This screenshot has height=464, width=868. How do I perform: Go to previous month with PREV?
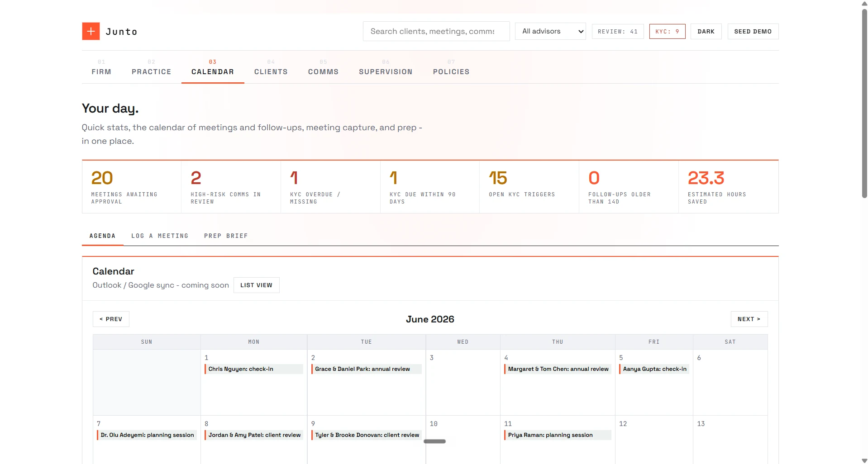click(x=111, y=319)
